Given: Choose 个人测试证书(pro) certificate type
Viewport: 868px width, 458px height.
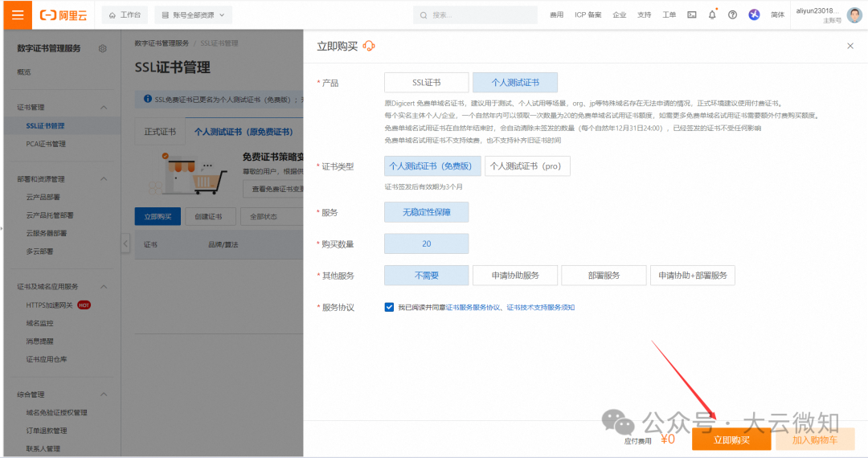Looking at the screenshot, I should tap(527, 166).
